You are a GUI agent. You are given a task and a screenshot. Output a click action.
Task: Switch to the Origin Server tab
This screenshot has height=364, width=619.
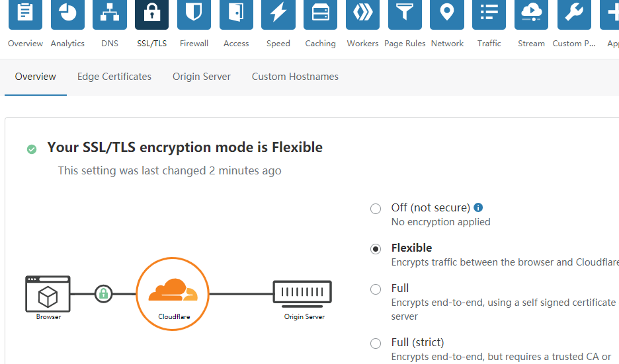[x=201, y=77]
